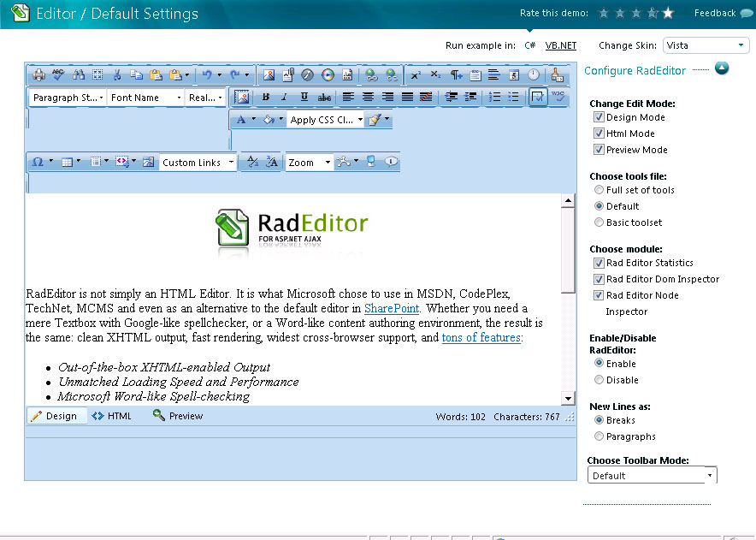
Task: Toggle Rad Editor Dom Inspector checkbox
Action: 599,279
